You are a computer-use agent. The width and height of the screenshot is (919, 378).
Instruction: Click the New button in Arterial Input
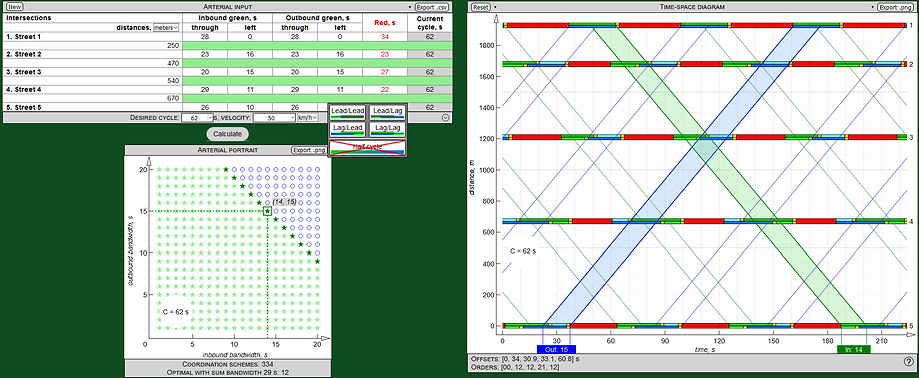pos(15,7)
